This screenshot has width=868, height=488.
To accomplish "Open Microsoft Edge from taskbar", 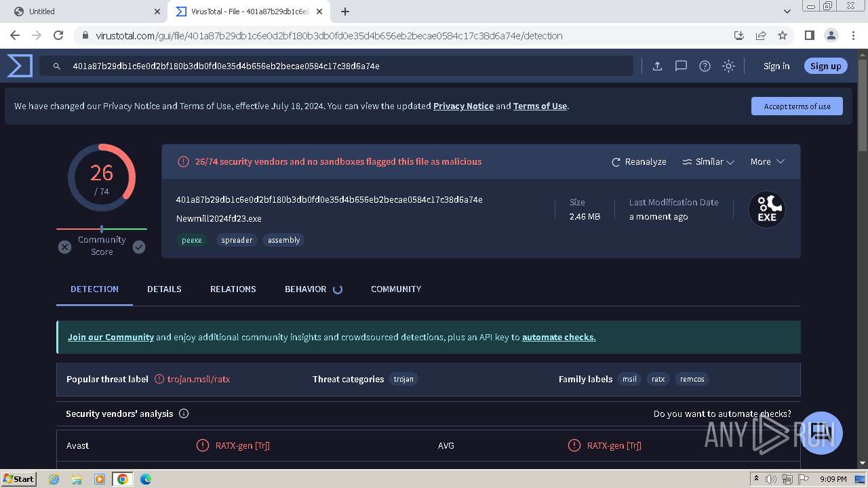I will pyautogui.click(x=145, y=479).
